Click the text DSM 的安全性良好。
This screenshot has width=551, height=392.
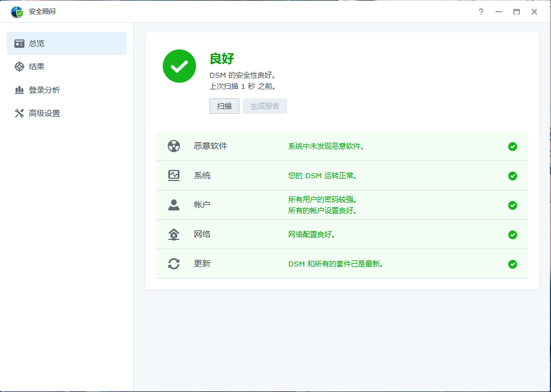tap(243, 76)
